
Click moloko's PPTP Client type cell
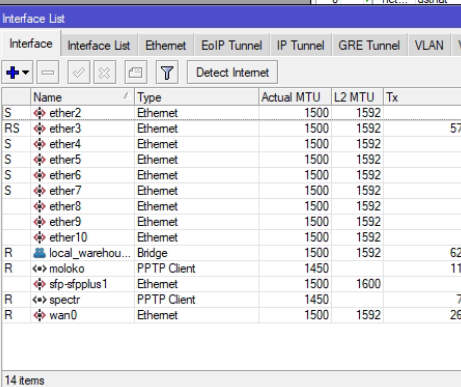[197, 268]
